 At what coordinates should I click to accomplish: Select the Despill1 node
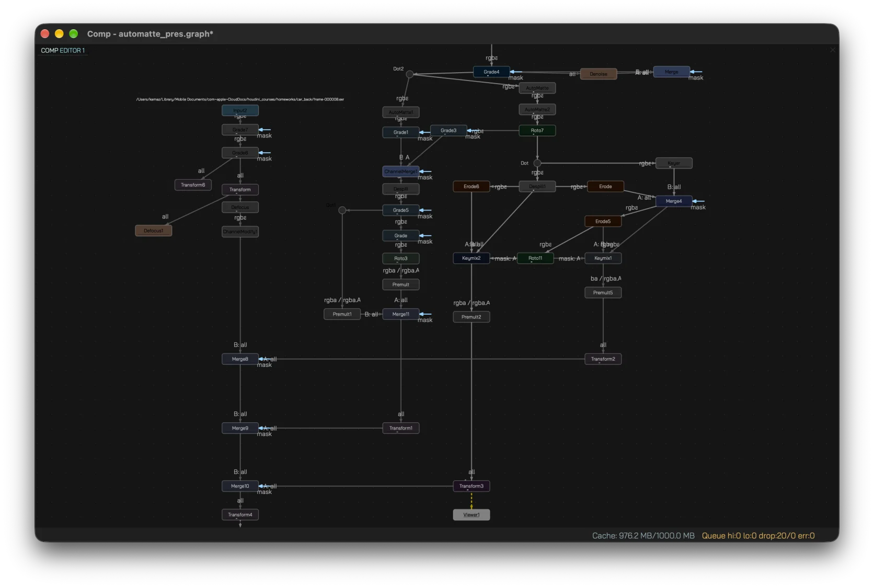[x=537, y=187]
